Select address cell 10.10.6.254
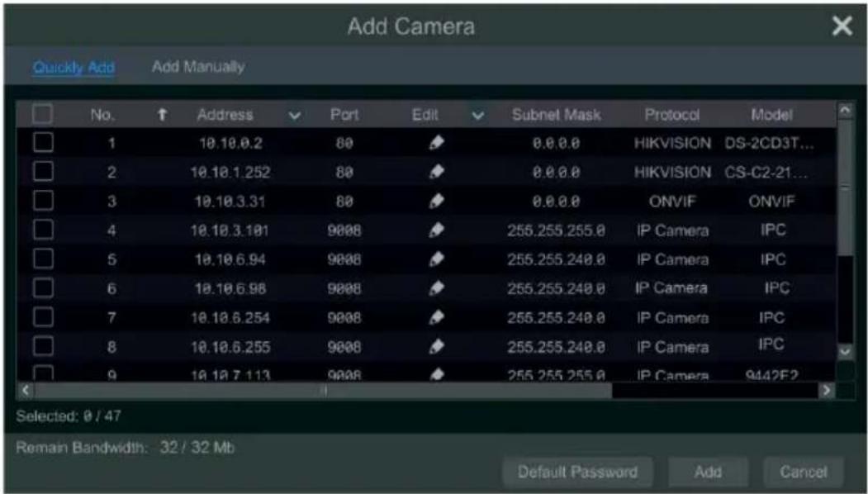The height and width of the screenshot is (494, 868). pos(230,318)
